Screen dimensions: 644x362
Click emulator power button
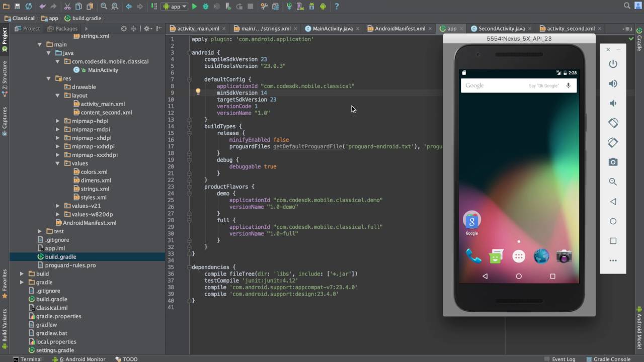coord(613,64)
